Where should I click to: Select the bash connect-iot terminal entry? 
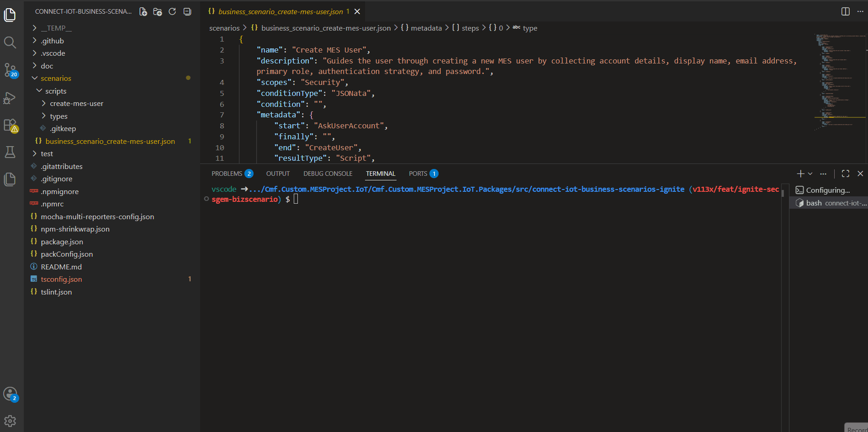pos(829,203)
